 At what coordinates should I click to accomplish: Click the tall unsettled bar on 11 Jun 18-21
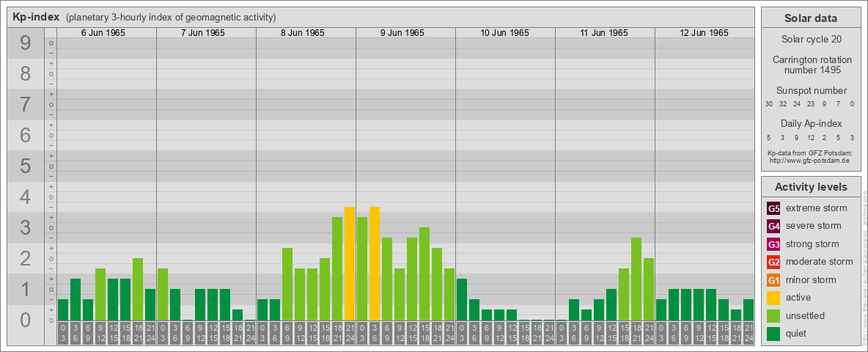(x=636, y=279)
